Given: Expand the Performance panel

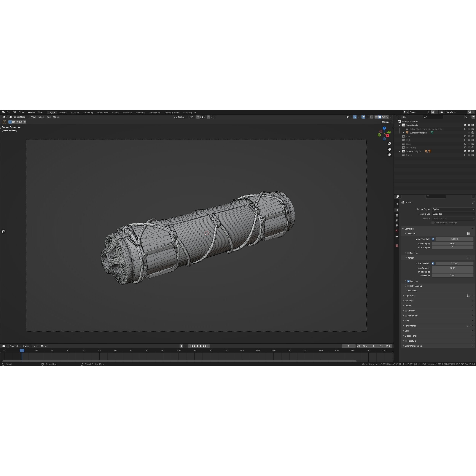Looking at the screenshot, I should click(410, 326).
